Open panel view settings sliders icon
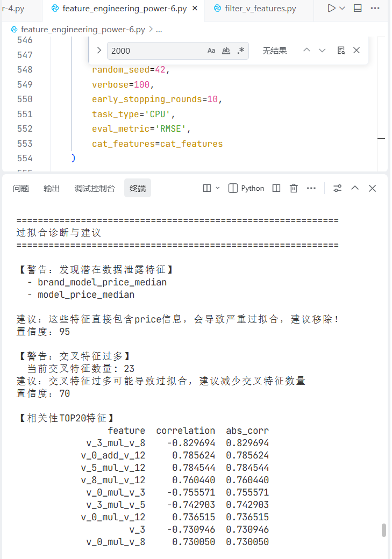Viewport: 392px width, 559px height. (x=338, y=188)
